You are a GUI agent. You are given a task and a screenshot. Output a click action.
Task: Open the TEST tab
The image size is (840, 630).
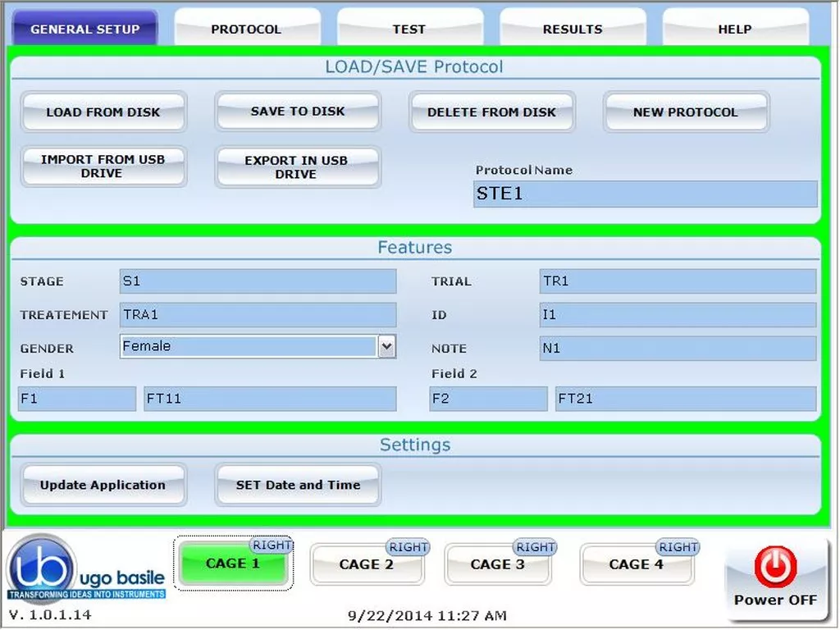[x=409, y=29]
